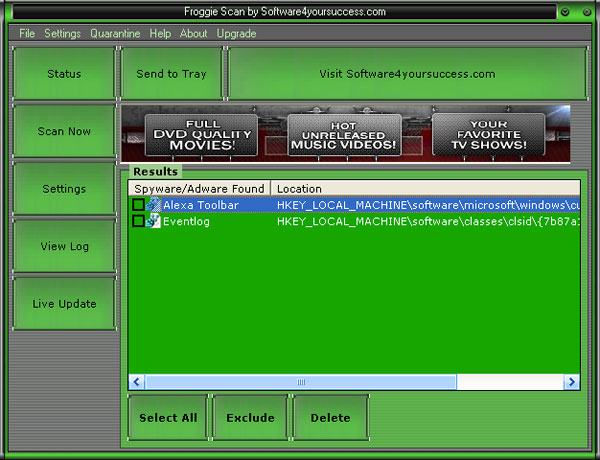This screenshot has width=600, height=460.
Task: Click the right scroll arrow in results
Action: (572, 382)
